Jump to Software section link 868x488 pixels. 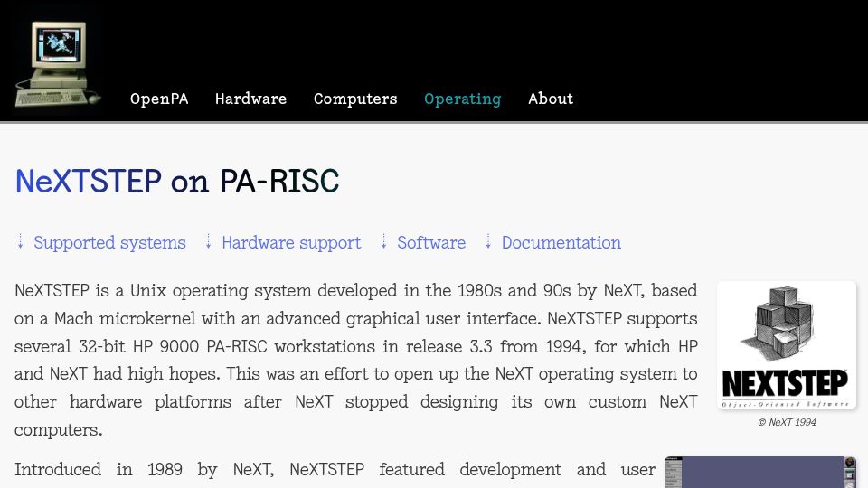coord(431,242)
